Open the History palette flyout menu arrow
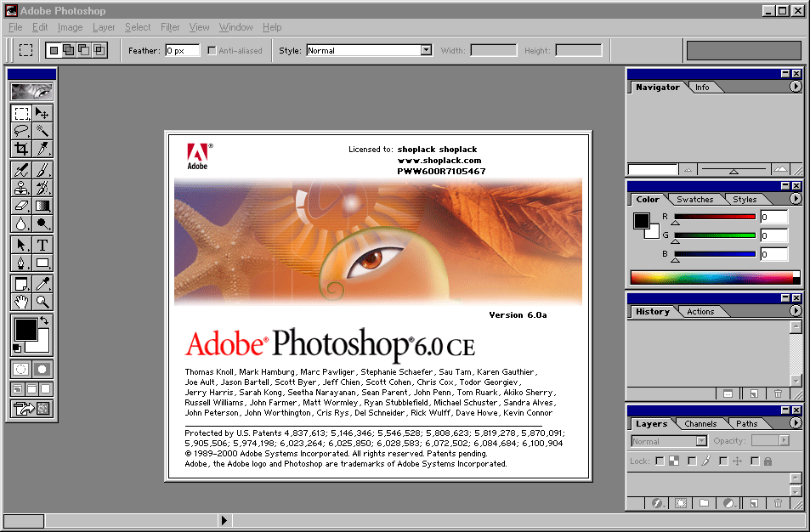This screenshot has width=810, height=532. pyautogui.click(x=796, y=311)
